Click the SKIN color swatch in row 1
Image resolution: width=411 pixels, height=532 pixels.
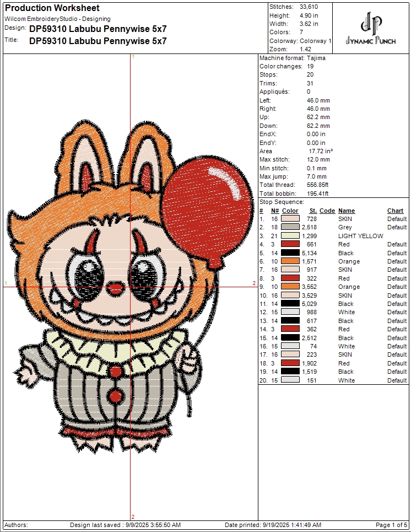coord(290,219)
